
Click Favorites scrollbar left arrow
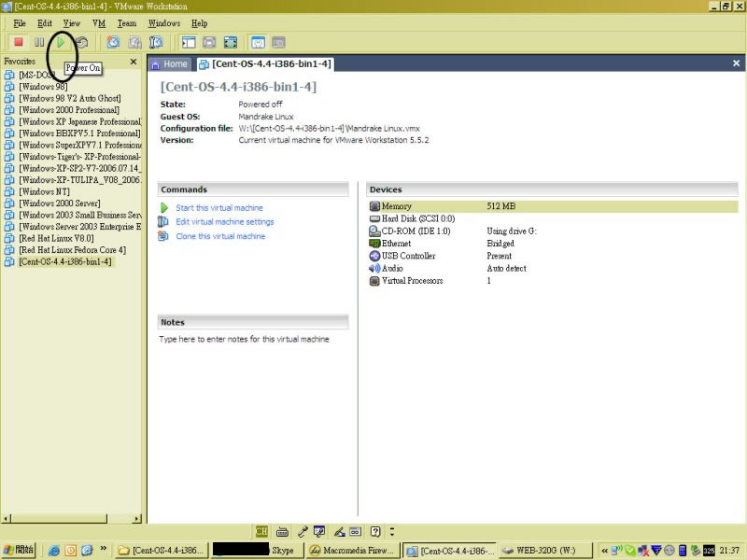tap(7, 519)
